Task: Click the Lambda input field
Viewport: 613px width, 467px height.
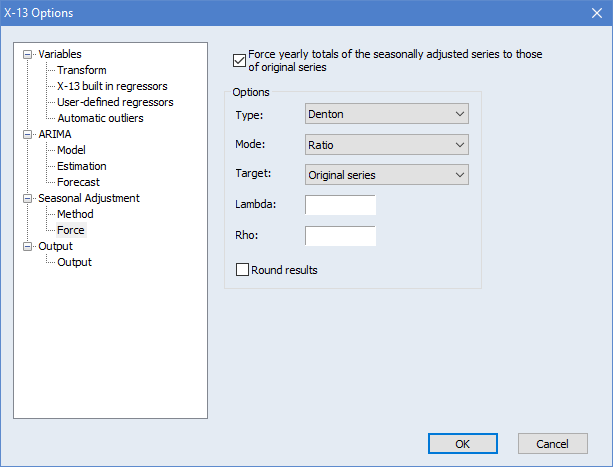Action: (340, 205)
